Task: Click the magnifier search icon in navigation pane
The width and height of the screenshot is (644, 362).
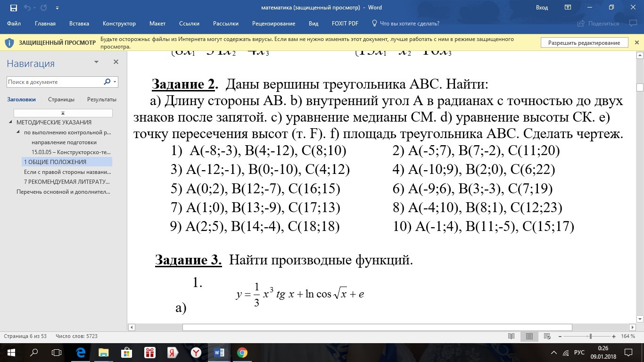Action: [x=107, y=82]
